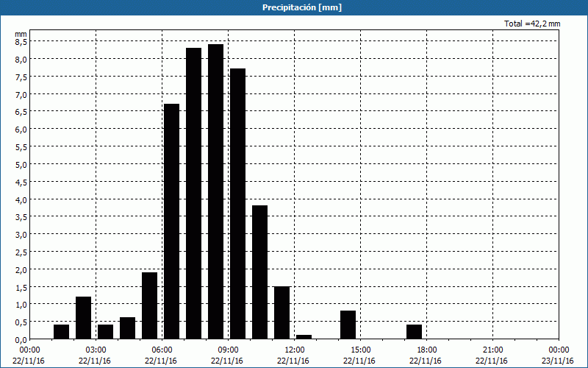This screenshot has width=588, height=368.
Task: Click the 0,0 y-axis origin label
Action: (21, 340)
